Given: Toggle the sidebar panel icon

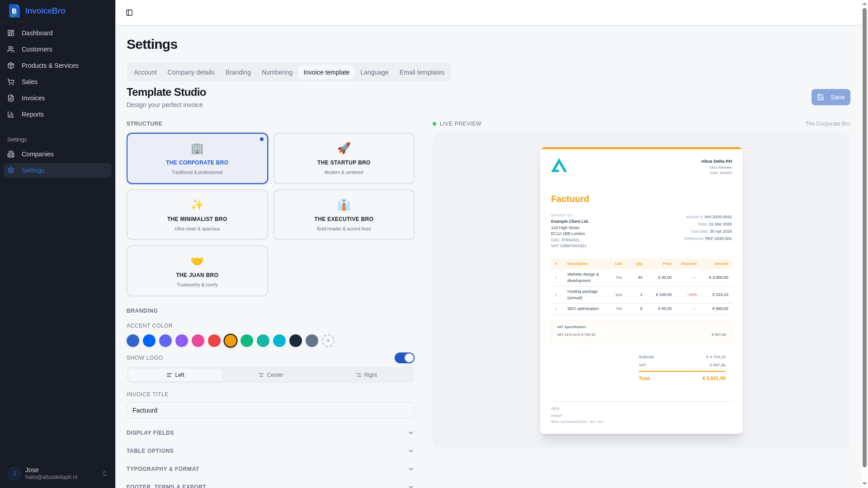Looking at the screenshot, I should pos(129,13).
